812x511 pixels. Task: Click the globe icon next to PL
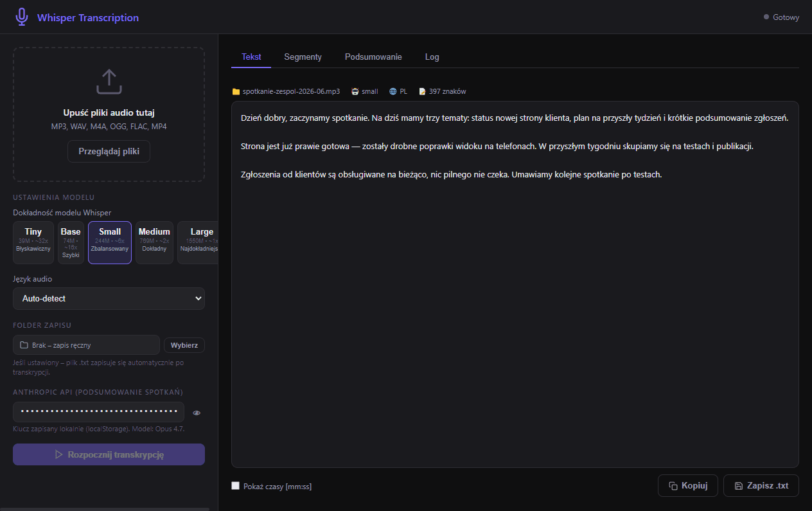pos(393,92)
